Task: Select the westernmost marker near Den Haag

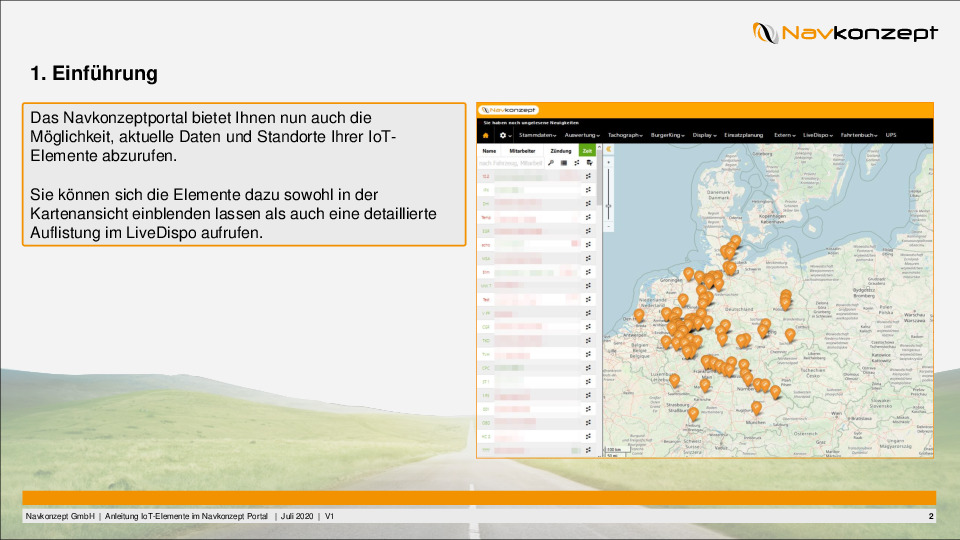Action: 639,315
